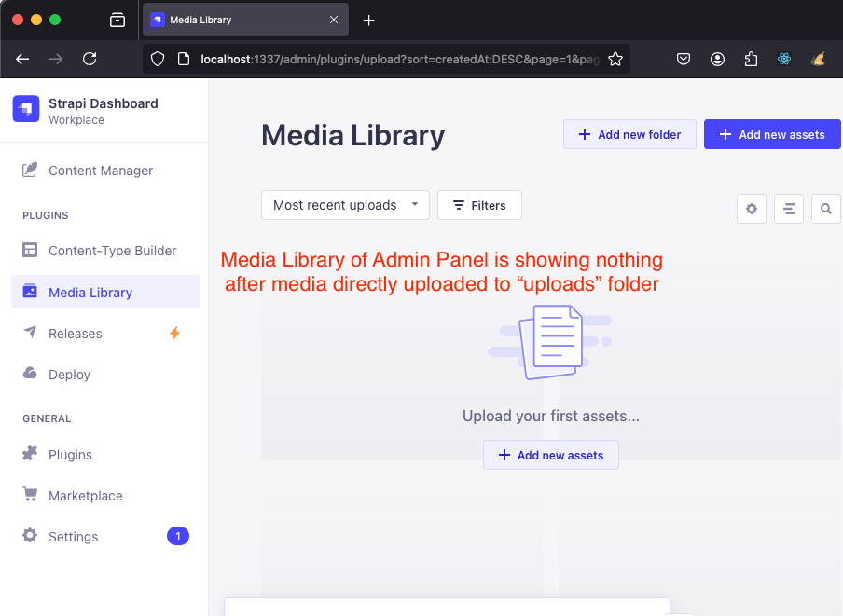Click the Strapi Dashboard logo icon
Screen dimensions: 843x616
[x=26, y=109]
